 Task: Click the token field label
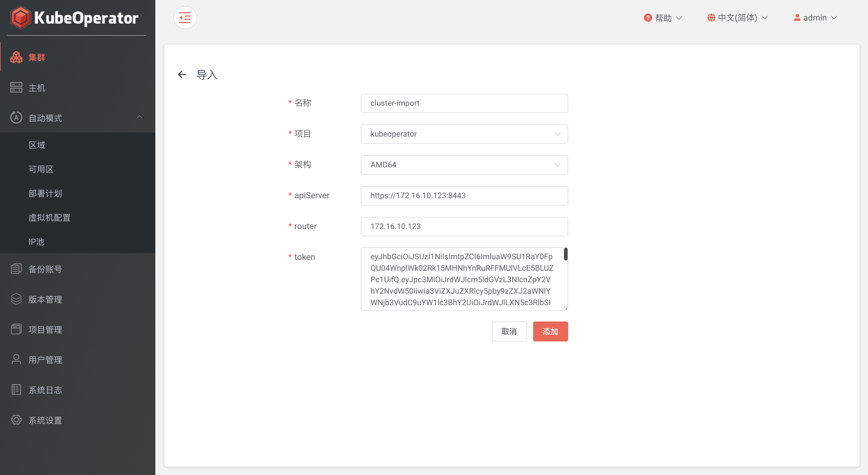305,257
